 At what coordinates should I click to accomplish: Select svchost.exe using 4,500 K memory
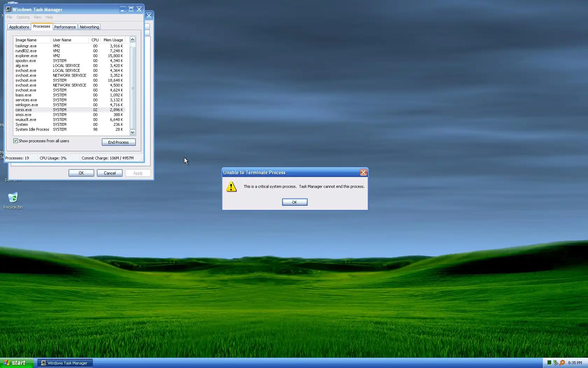69,85
